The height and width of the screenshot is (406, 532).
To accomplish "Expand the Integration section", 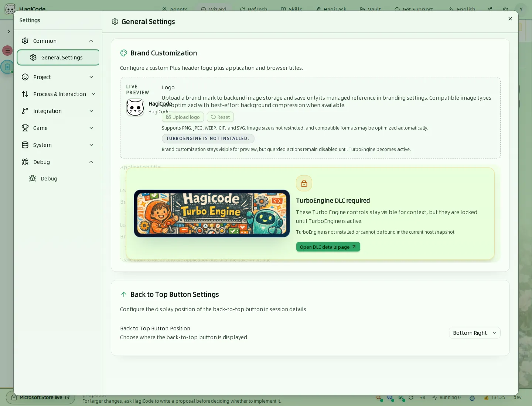I will (58, 111).
